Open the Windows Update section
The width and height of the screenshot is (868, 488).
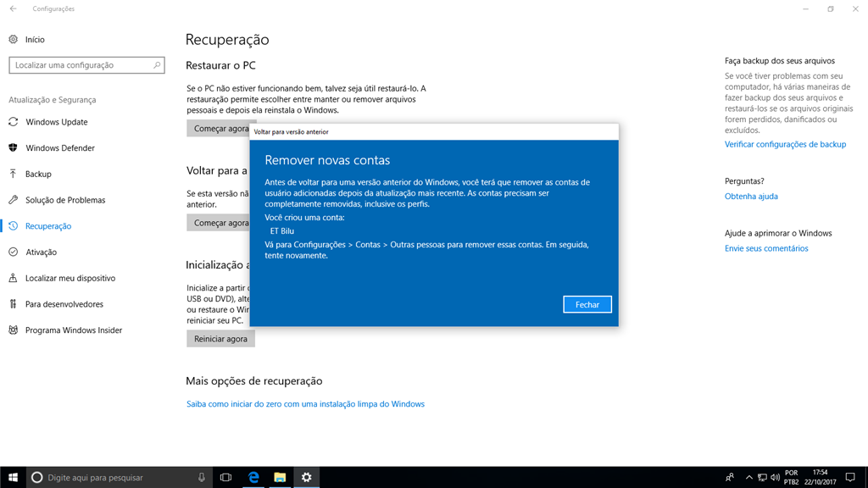(x=57, y=122)
